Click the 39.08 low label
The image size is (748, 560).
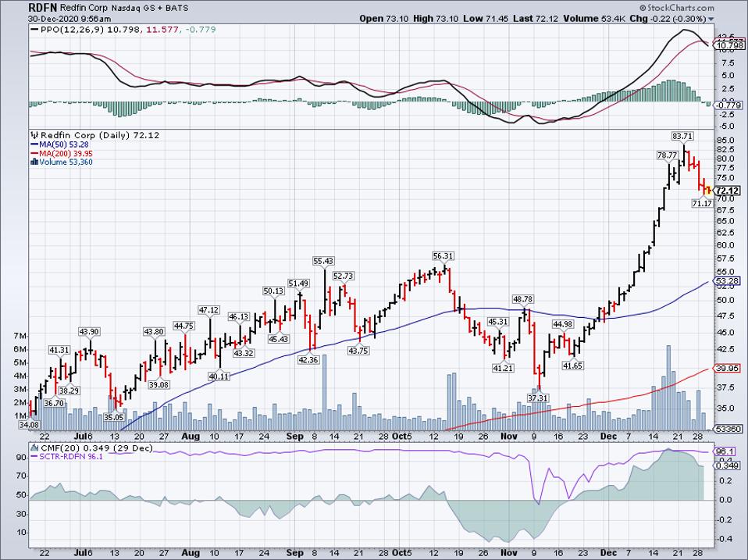click(159, 385)
